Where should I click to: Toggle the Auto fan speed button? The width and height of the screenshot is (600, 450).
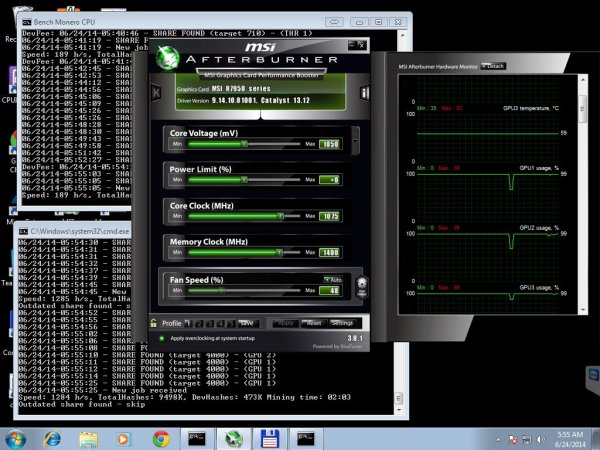(x=333, y=280)
